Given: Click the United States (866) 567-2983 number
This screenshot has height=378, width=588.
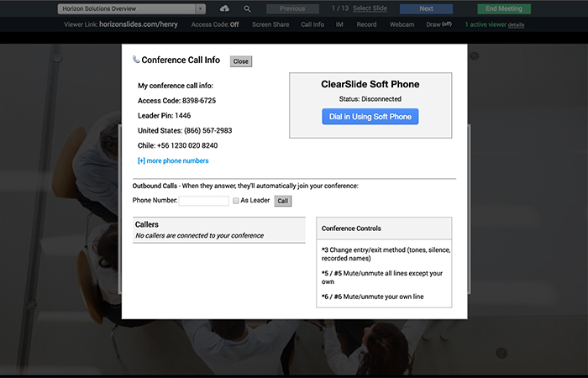Looking at the screenshot, I should [185, 130].
